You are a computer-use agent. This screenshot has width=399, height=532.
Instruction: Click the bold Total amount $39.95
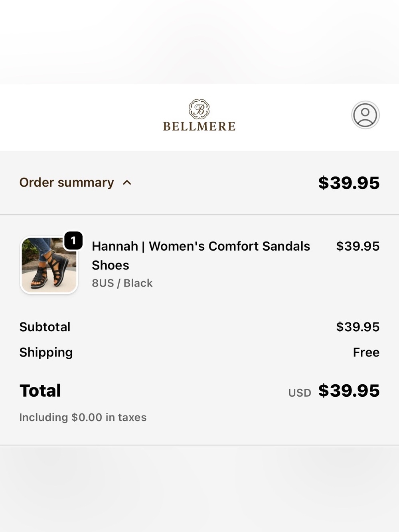point(349,390)
